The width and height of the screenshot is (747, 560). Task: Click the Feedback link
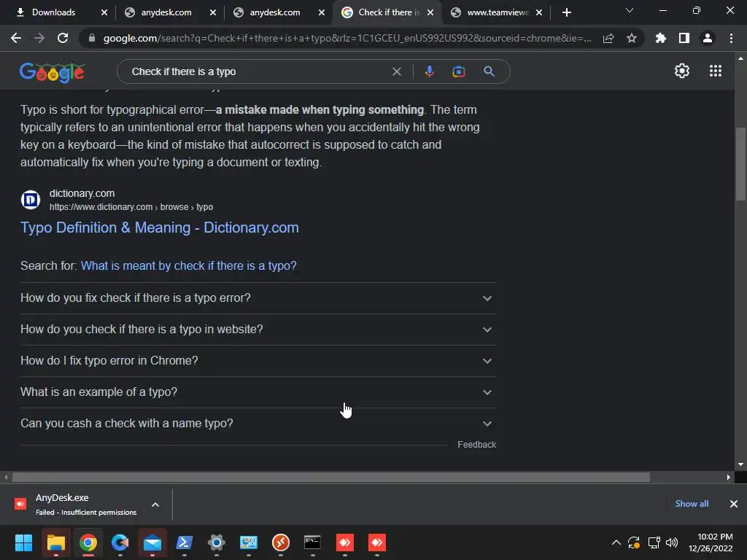pos(476,444)
